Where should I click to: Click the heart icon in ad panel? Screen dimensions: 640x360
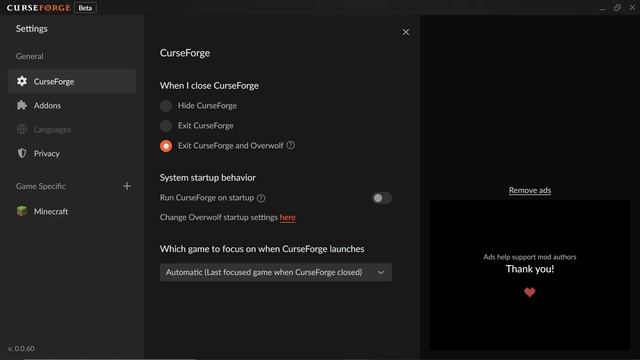pos(529,292)
